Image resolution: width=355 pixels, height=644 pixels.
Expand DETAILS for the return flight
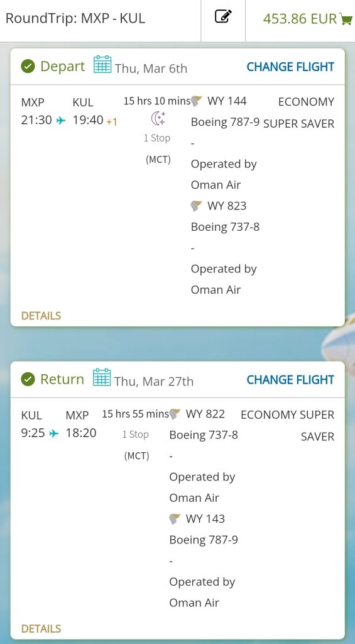(41, 628)
